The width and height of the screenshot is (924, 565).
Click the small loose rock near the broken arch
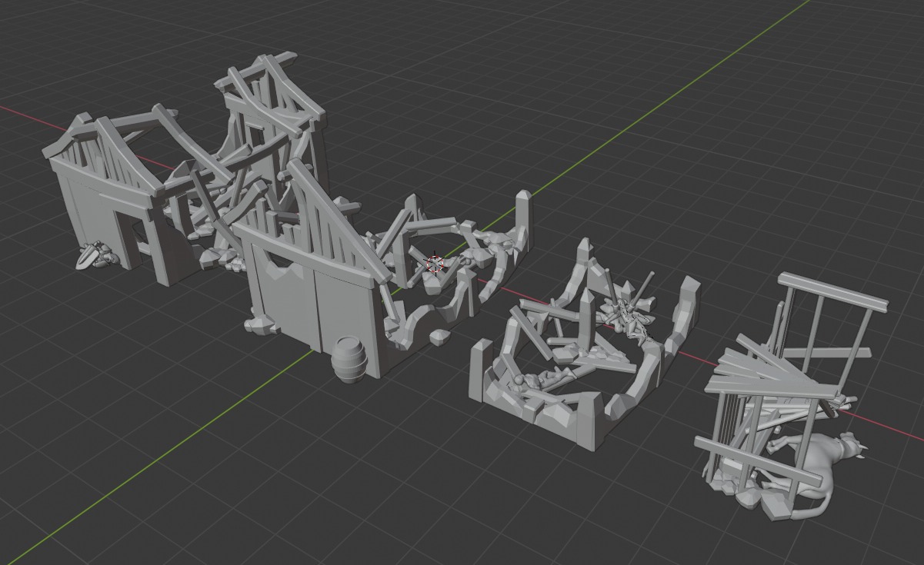439,337
